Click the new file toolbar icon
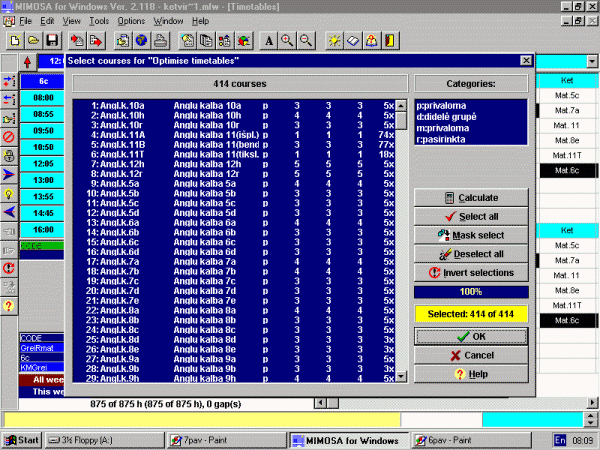The image size is (600, 450). 14,41
